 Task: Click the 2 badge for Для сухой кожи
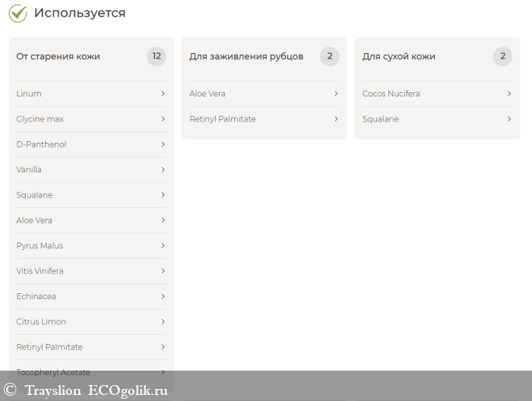(x=502, y=56)
